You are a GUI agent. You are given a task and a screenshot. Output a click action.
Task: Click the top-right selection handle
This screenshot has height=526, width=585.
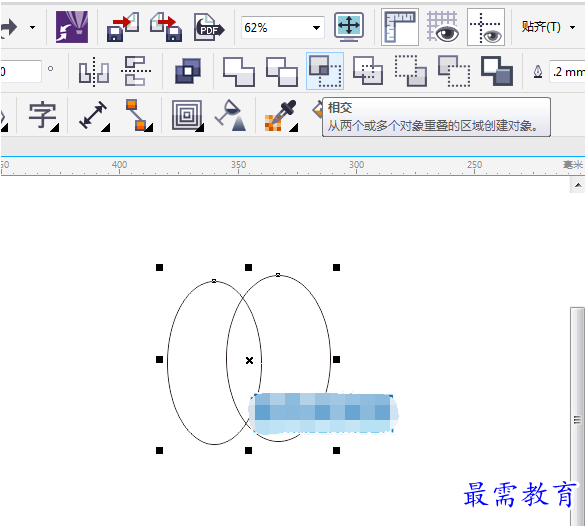(x=336, y=267)
